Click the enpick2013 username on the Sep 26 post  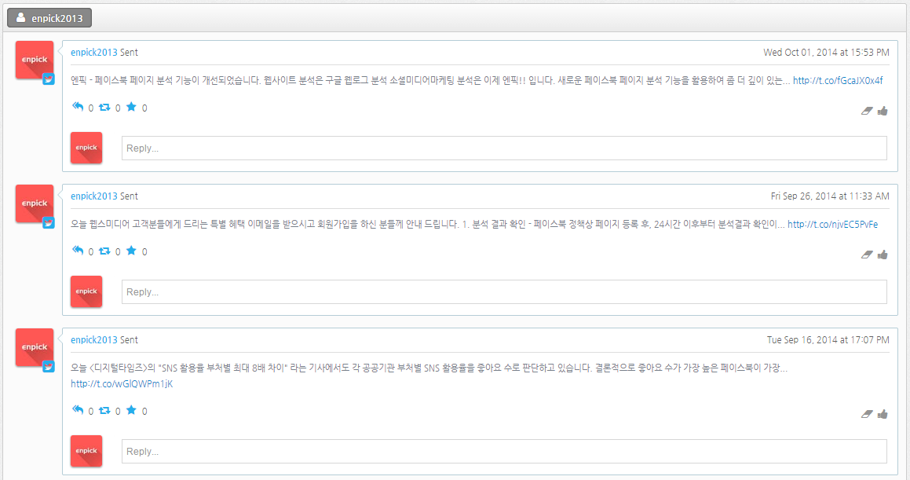pyautogui.click(x=94, y=196)
